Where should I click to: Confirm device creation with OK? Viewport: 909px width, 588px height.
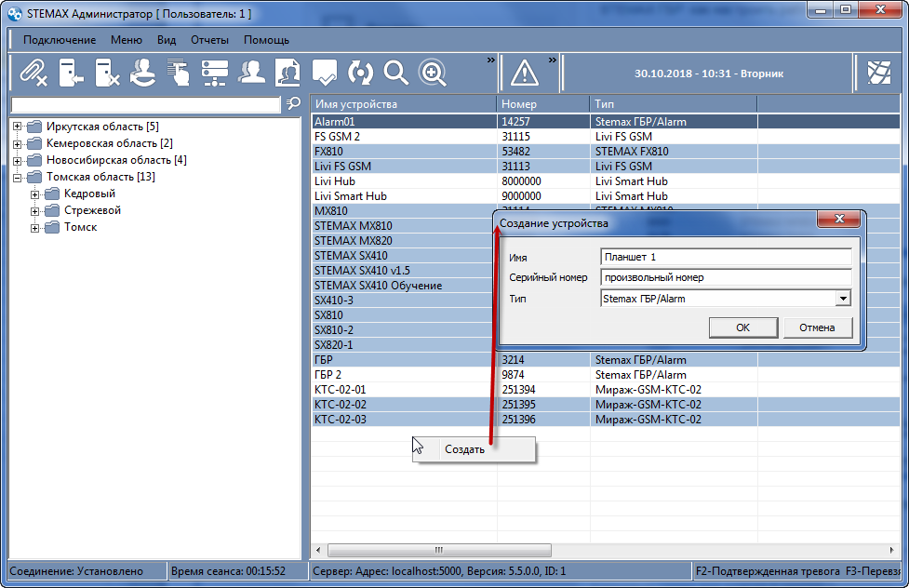pos(743,327)
